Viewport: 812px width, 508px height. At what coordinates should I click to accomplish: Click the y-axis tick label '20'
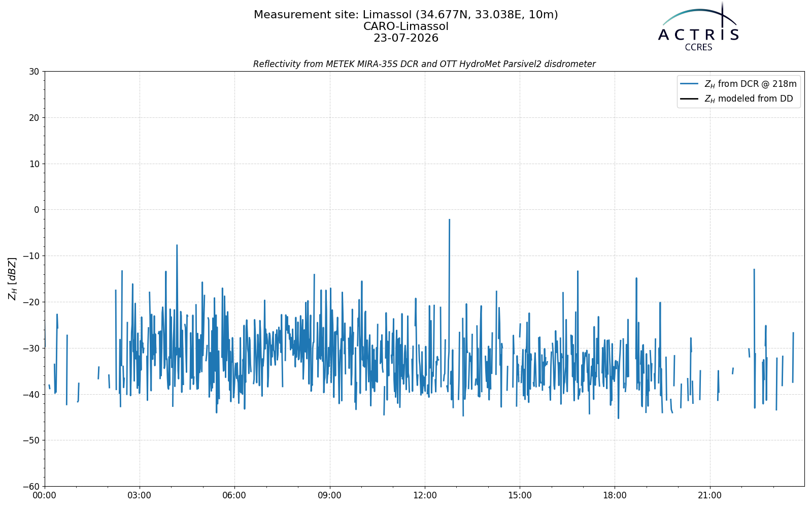34,118
